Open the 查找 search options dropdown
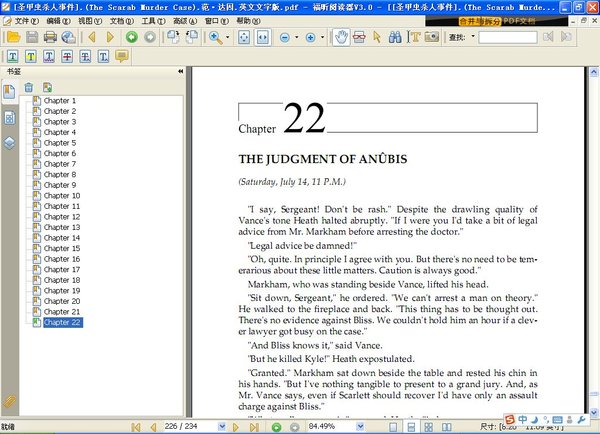This screenshot has width=600, height=434. click(473, 37)
